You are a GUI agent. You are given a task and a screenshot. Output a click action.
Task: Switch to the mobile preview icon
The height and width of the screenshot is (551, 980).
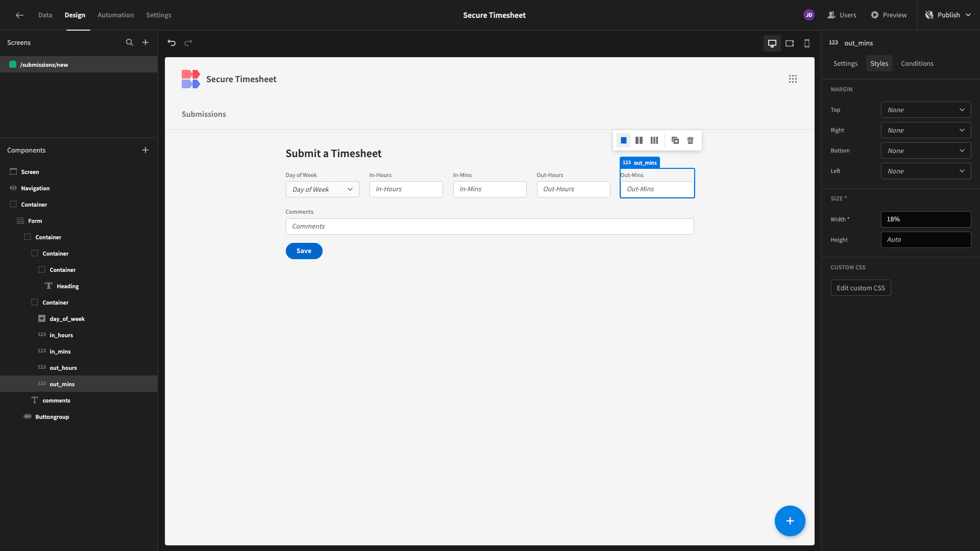tap(807, 43)
